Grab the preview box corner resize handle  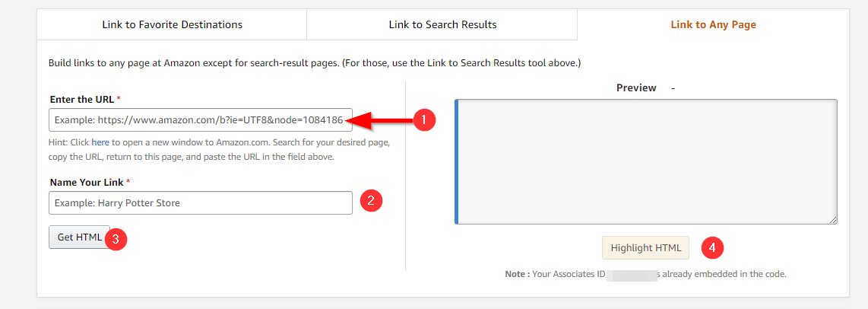tap(833, 220)
